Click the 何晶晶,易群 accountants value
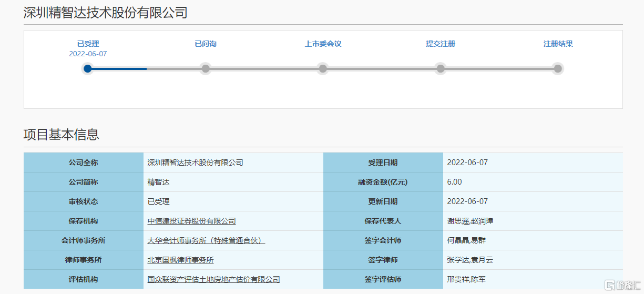Screen dimensions: 644x294 [466, 241]
